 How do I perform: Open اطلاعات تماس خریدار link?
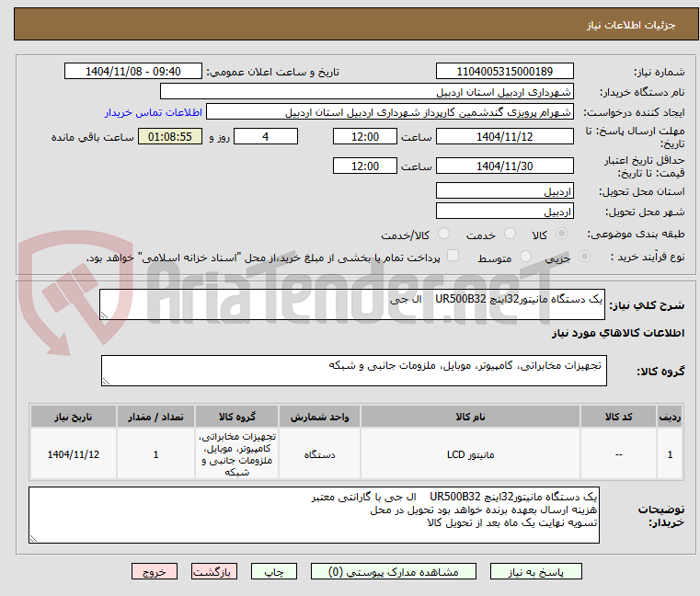[x=154, y=112]
